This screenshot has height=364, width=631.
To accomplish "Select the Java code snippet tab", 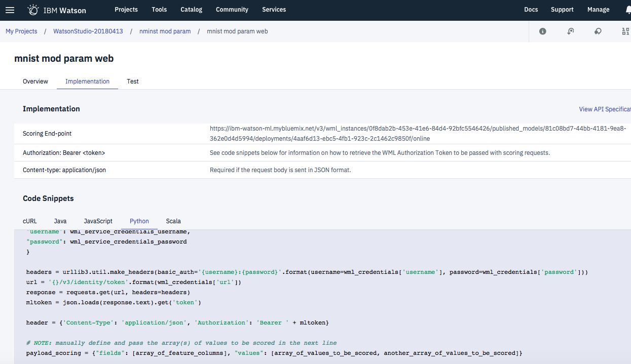I will coord(60,221).
